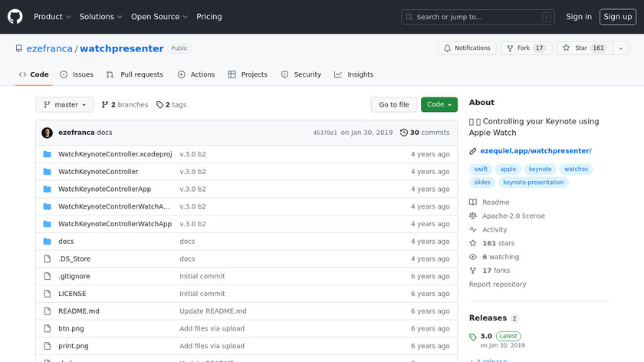Click the Search or jump to field
The image size is (644, 362).
coord(478,17)
